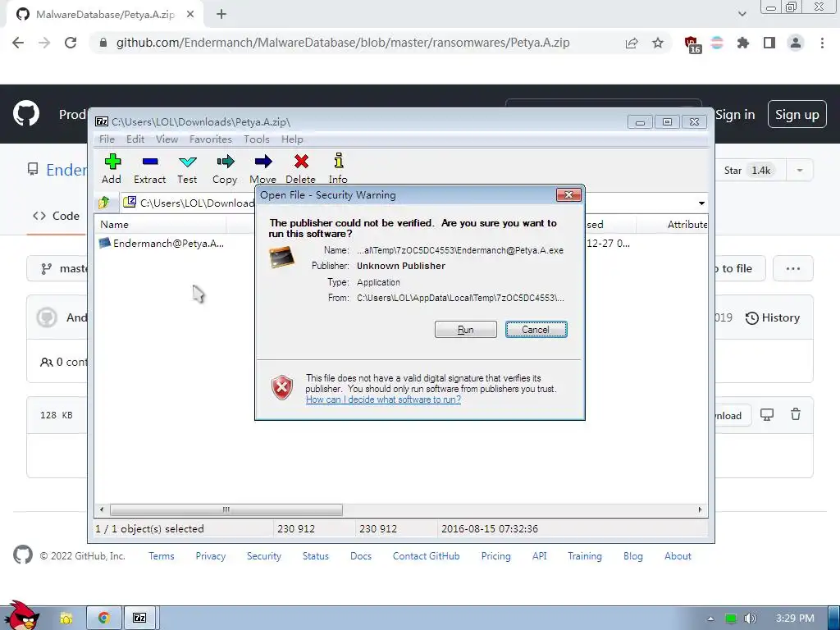This screenshot has width=840, height=630.
Task: Open the View menu in 7-Zip
Action: [x=167, y=139]
